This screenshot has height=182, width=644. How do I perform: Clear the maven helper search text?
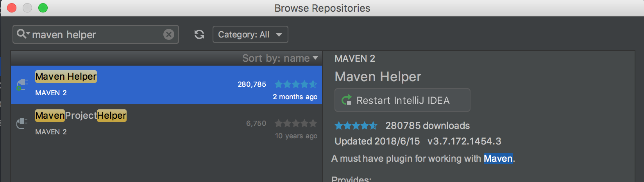tap(169, 34)
